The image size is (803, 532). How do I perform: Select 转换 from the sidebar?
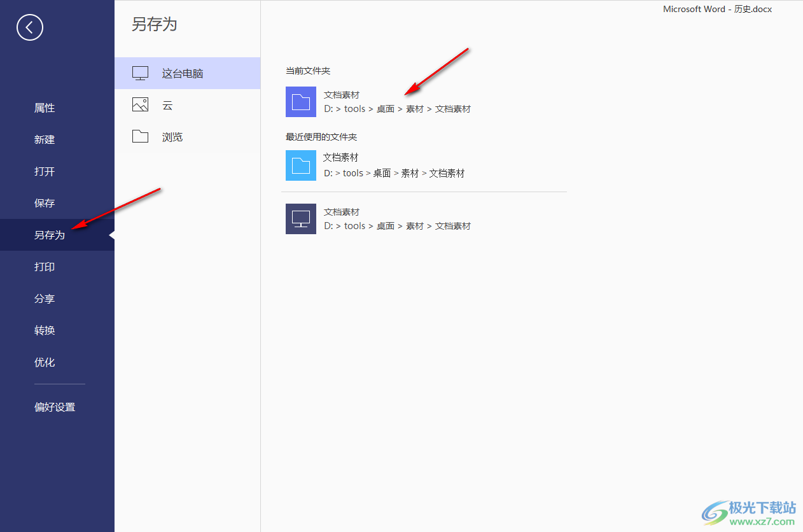[45, 331]
